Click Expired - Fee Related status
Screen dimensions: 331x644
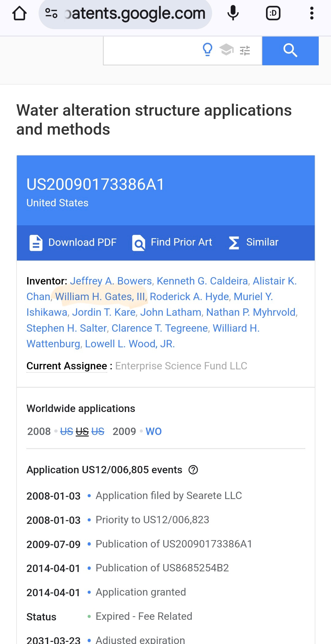pos(144,616)
